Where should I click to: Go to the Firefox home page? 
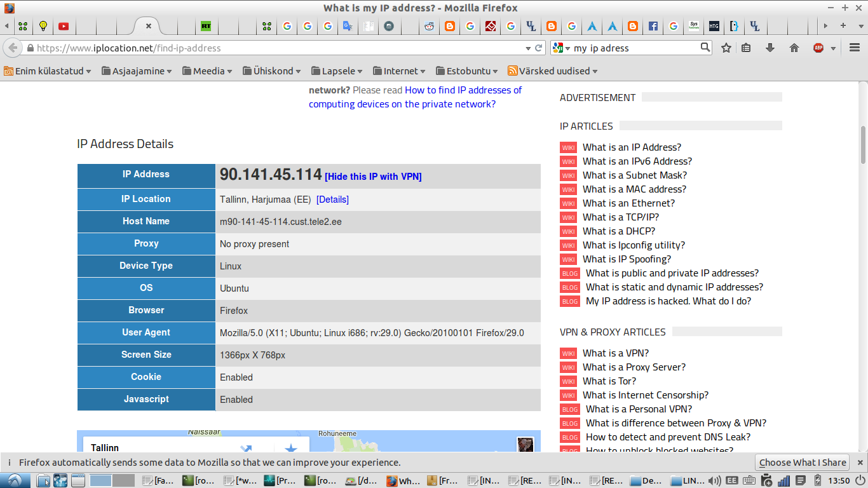click(794, 48)
